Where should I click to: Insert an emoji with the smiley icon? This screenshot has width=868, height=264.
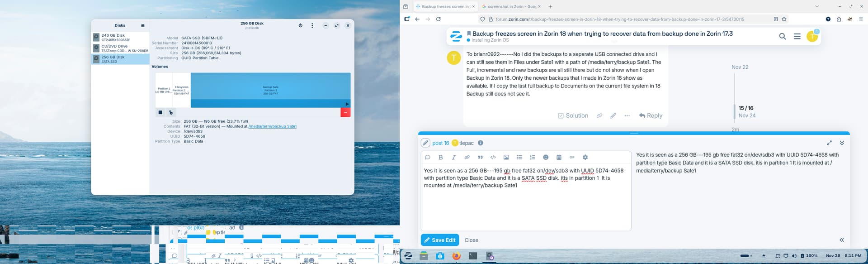point(546,157)
